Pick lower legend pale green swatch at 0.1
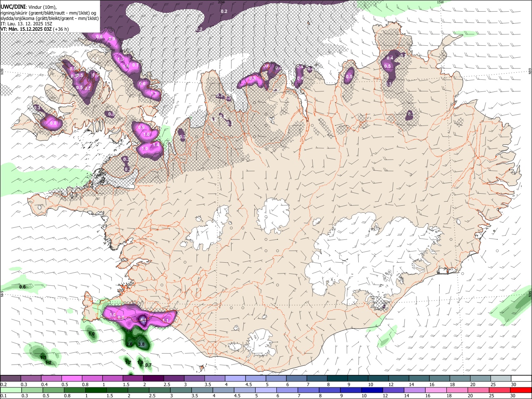This screenshot has width=532, height=399. tap(11, 390)
